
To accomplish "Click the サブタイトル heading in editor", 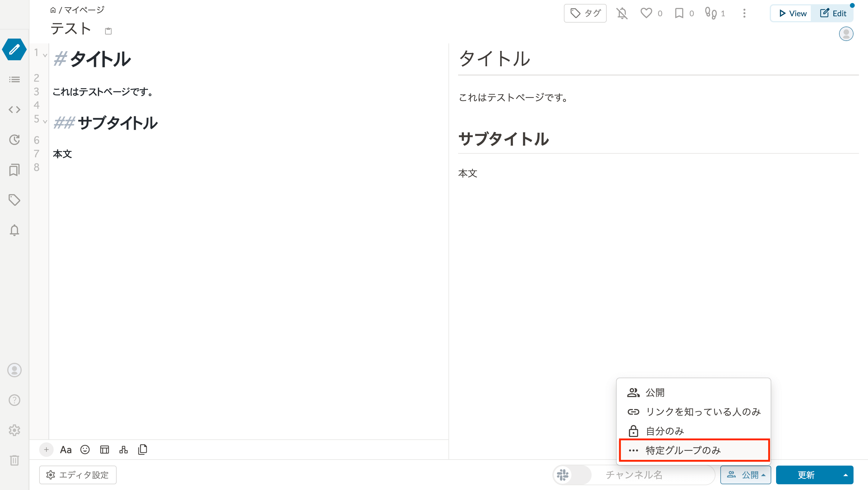I will pyautogui.click(x=118, y=123).
